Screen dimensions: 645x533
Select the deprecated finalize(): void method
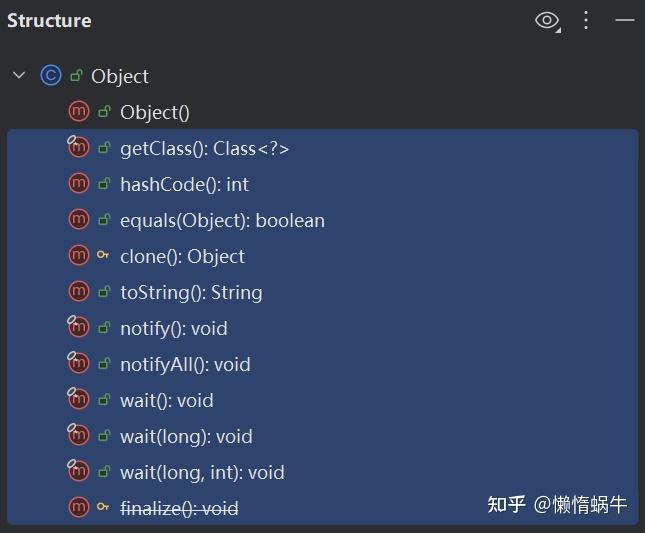(x=179, y=508)
